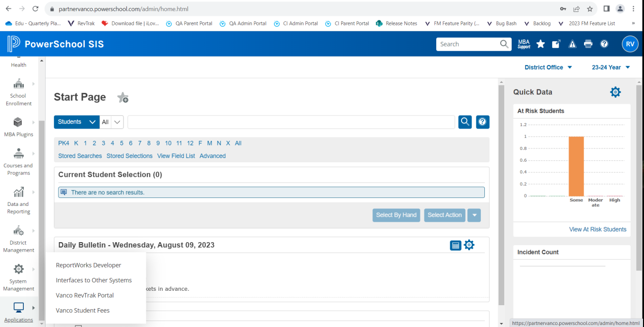Choose ReportWorks Developer from the flyout
Viewport: 644px width, 327px height.
[88, 265]
